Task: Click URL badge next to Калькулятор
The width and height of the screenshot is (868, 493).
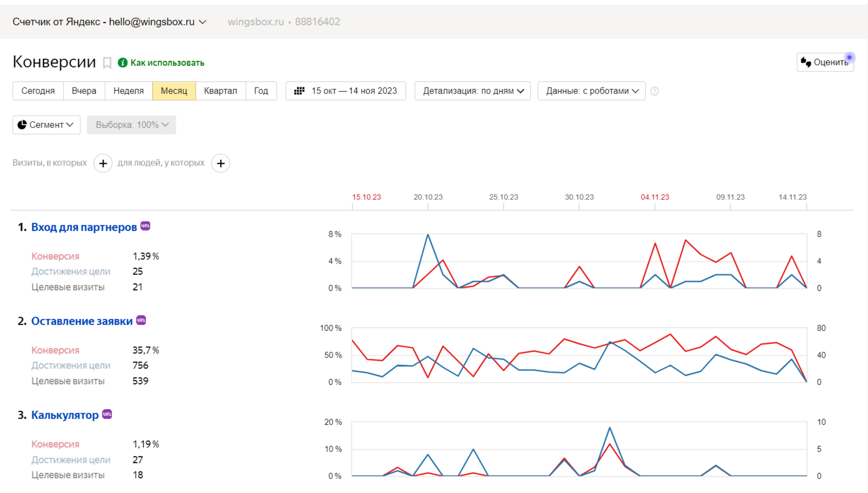Action: (107, 414)
